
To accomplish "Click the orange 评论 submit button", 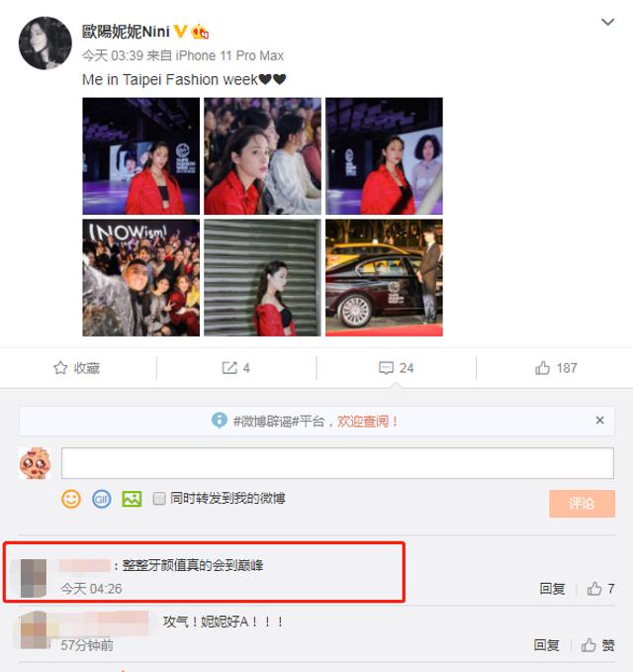I will (x=582, y=504).
